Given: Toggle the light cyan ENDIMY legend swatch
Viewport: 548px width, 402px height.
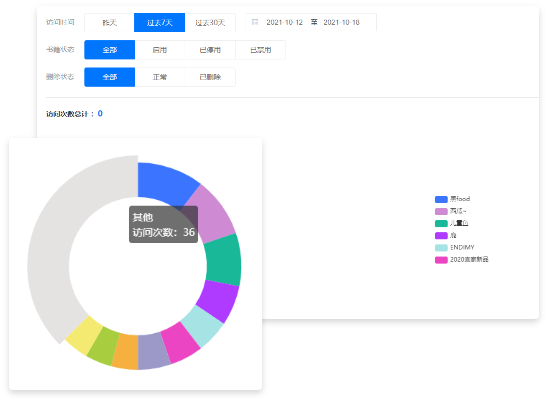Looking at the screenshot, I should coord(441,247).
